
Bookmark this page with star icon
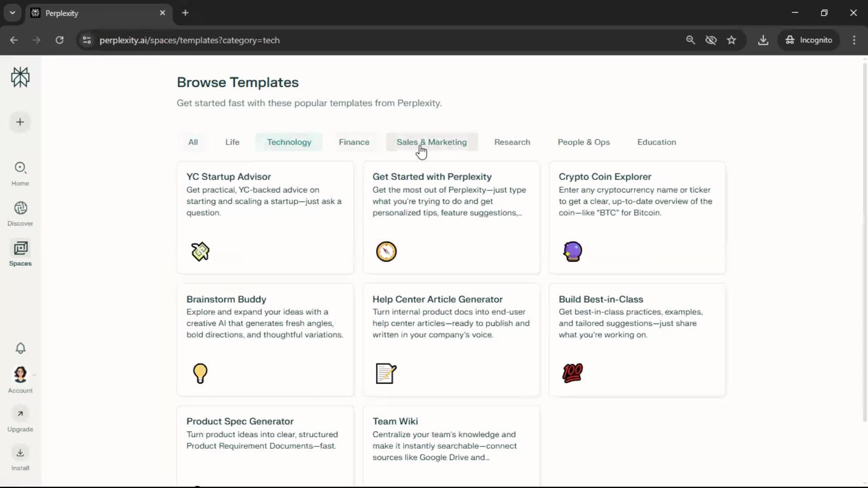(x=731, y=40)
